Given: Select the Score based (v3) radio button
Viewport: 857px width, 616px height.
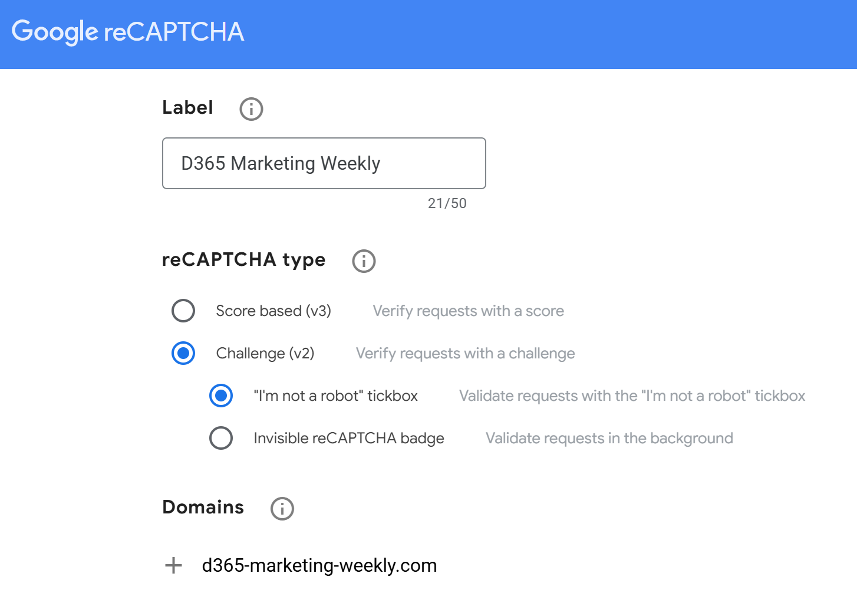Looking at the screenshot, I should [183, 311].
